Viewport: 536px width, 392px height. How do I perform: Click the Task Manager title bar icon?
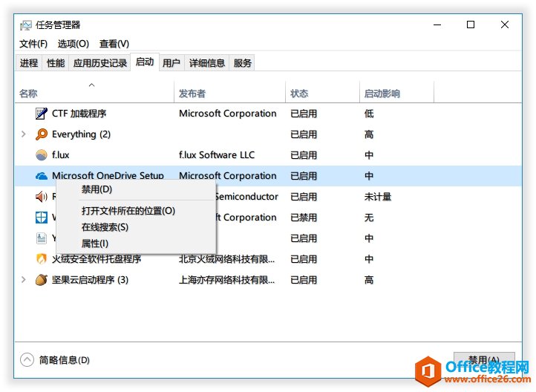[x=26, y=25]
